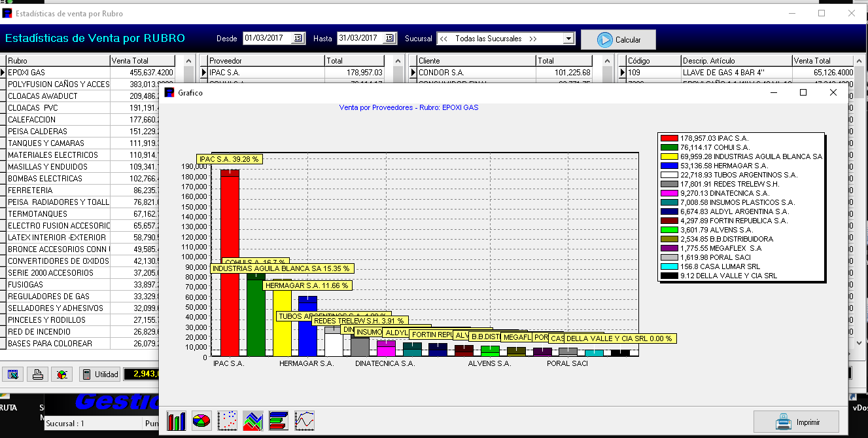This screenshot has width=868, height=438.
Task: Click the scroll up arrow of Proveedor list
Action: point(398,61)
